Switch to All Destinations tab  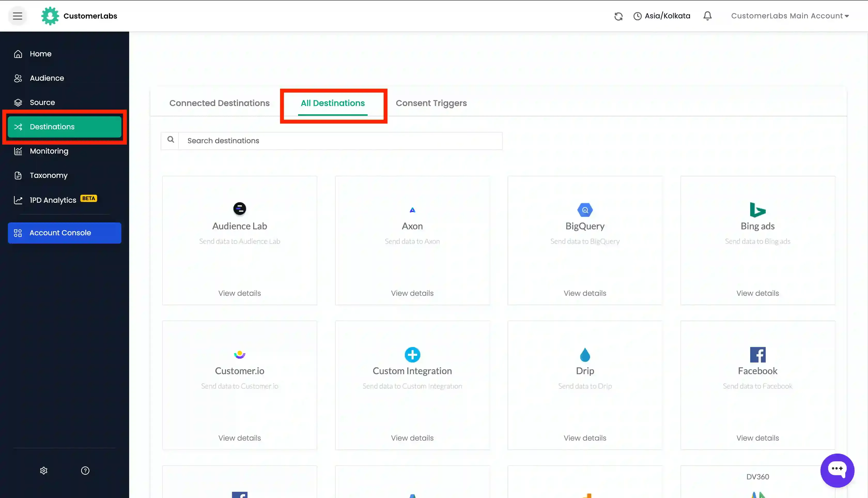pos(332,103)
